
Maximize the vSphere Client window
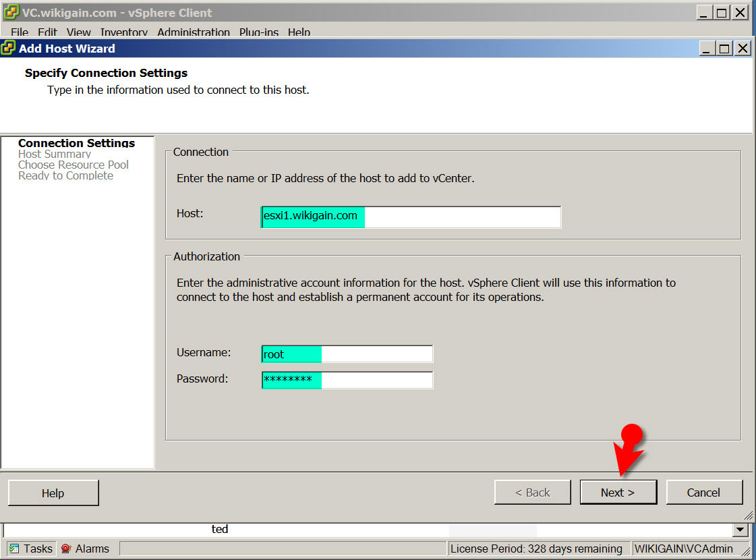[722, 13]
